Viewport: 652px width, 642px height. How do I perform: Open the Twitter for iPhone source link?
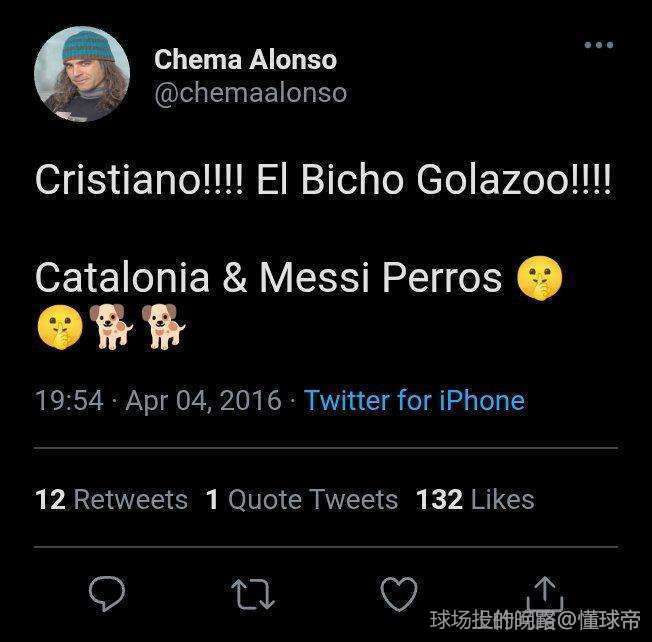[x=415, y=400]
